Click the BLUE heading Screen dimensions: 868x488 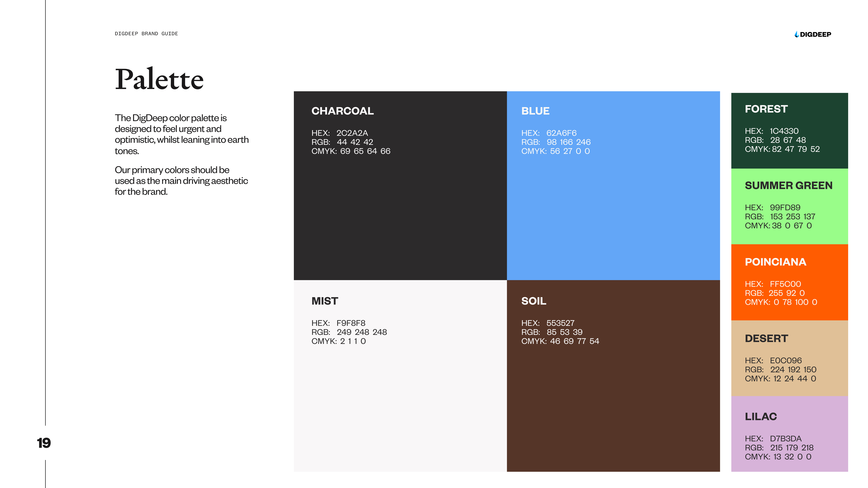[x=535, y=111]
